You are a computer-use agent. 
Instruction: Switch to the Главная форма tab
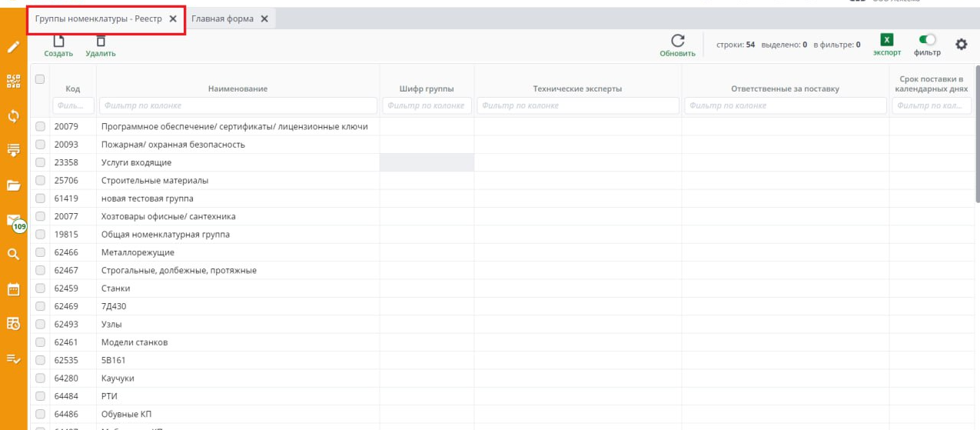222,19
